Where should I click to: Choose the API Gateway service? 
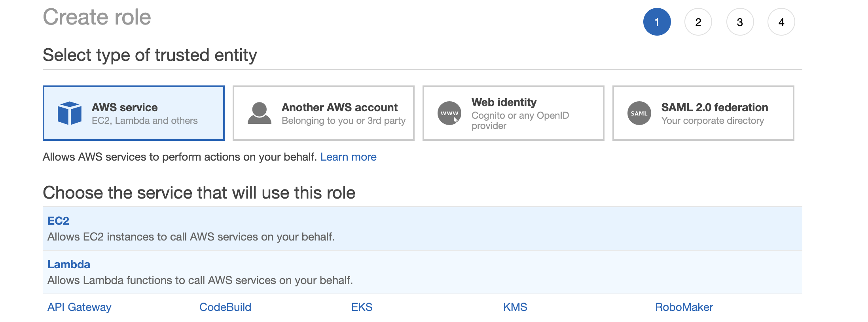click(79, 307)
